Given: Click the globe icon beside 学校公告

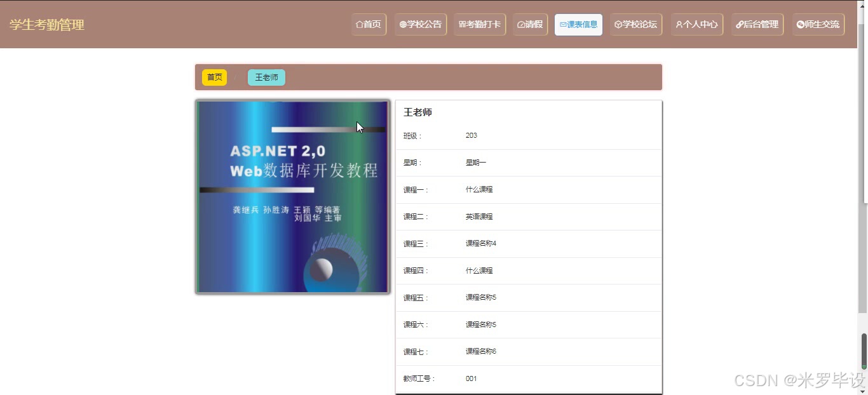Looking at the screenshot, I should click(403, 25).
